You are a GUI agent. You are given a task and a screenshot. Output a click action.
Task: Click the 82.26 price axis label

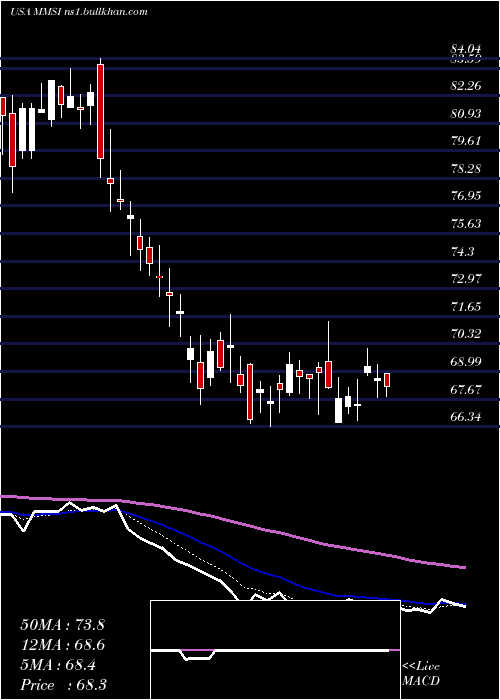(466, 86)
